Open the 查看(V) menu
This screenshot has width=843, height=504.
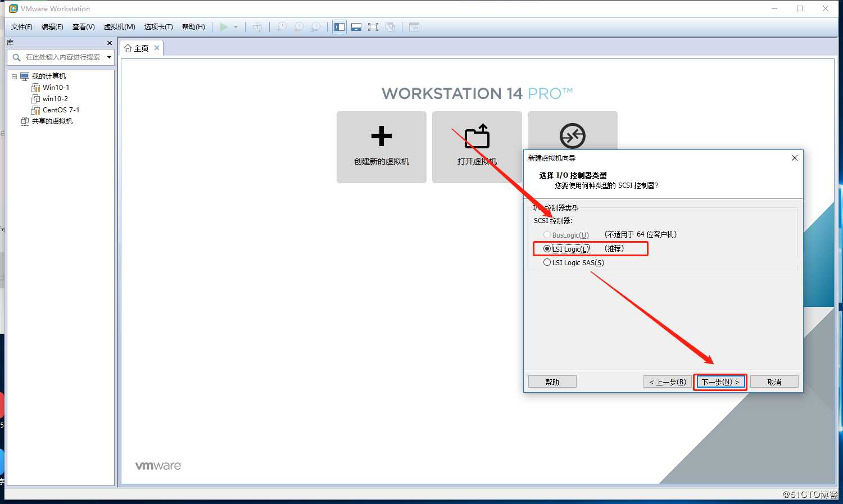(83, 27)
